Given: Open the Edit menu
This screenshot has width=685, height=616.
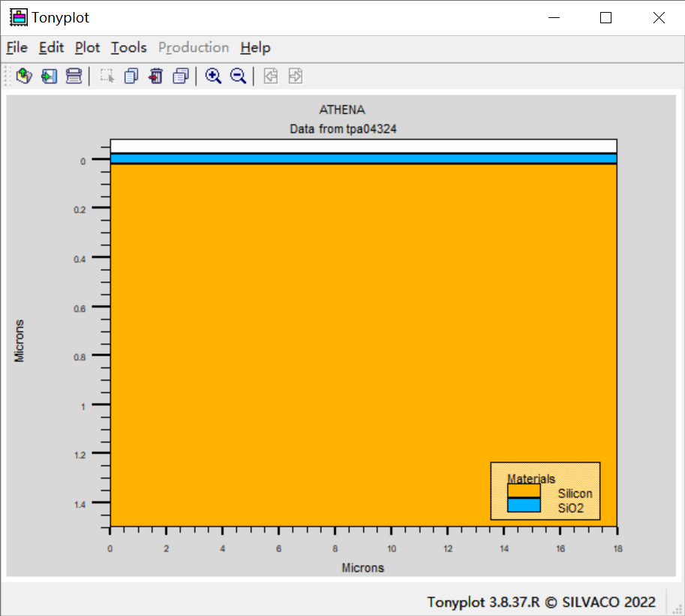Looking at the screenshot, I should tap(51, 47).
